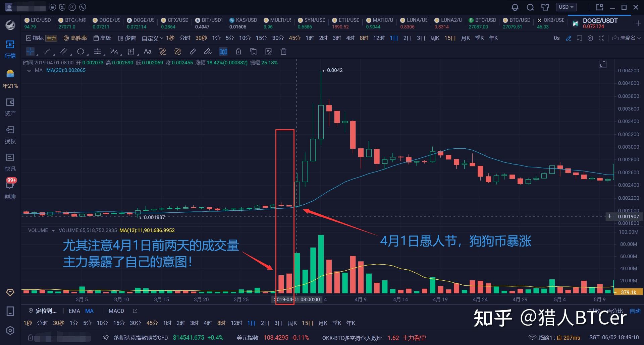
Task: Toggle MACD indicator in bottom bar
Action: click(x=116, y=311)
